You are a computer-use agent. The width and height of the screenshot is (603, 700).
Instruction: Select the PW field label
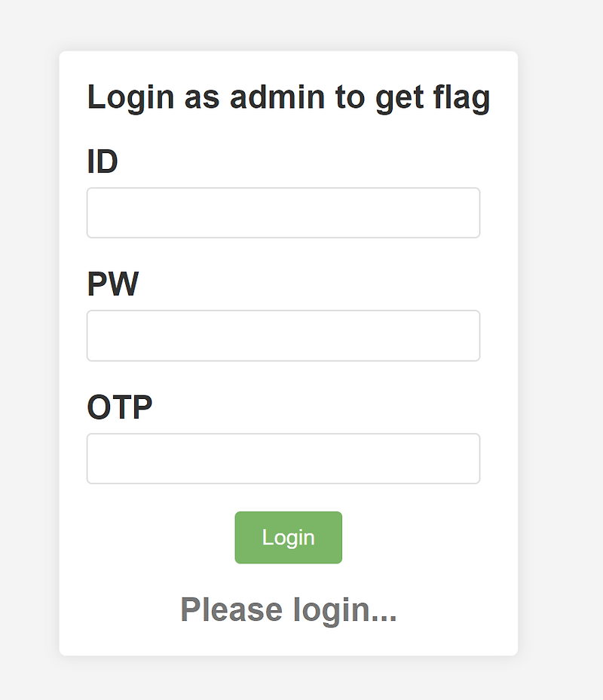pos(112,284)
